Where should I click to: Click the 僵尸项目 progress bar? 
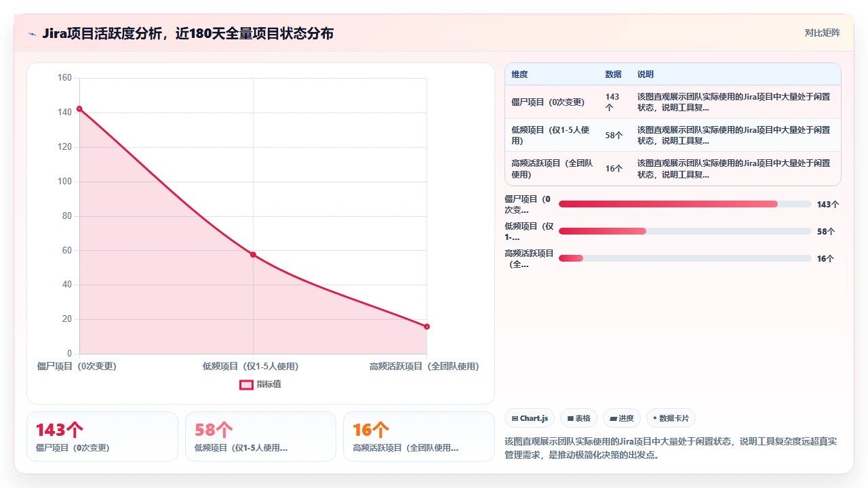[685, 204]
